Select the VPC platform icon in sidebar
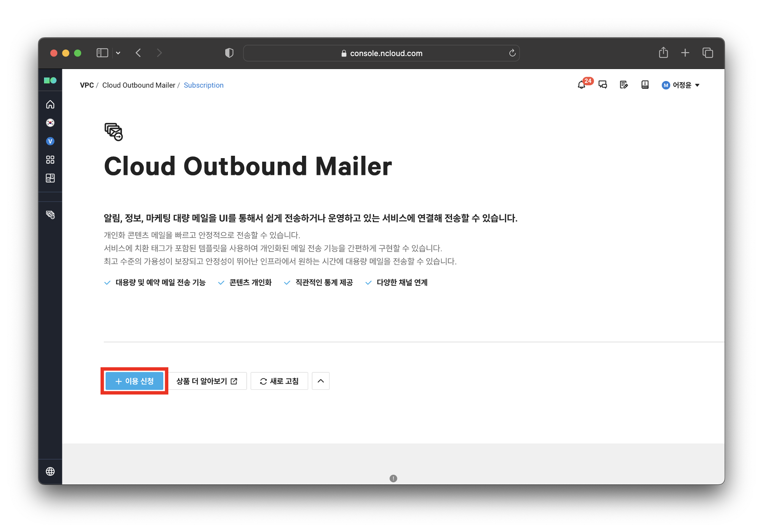 click(50, 141)
